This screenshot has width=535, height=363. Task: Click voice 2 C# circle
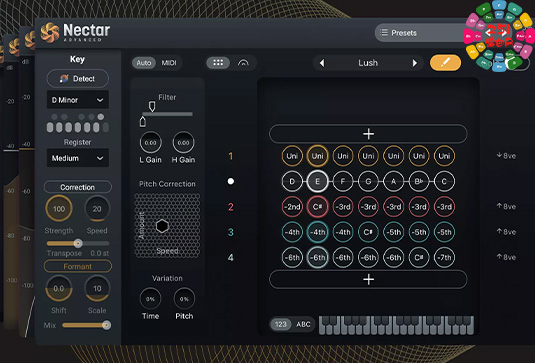(x=317, y=207)
